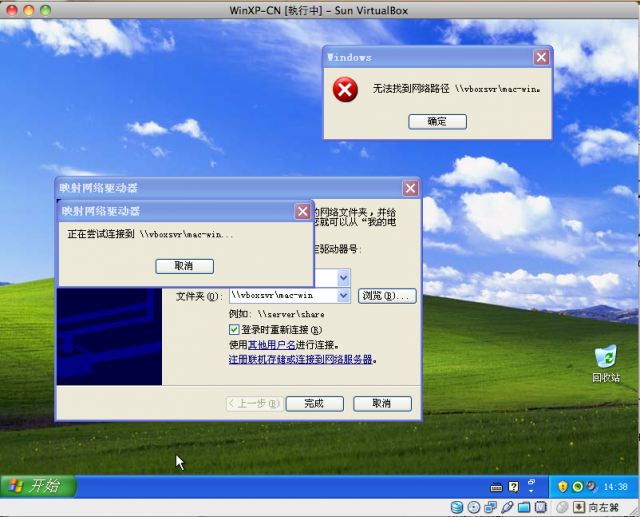Click the Windows error dialog title bar

point(437,58)
